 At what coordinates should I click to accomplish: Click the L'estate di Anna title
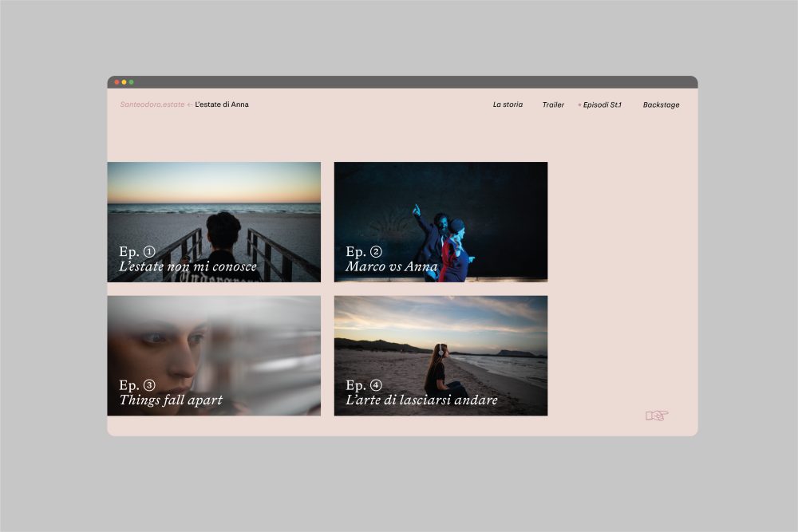point(222,104)
